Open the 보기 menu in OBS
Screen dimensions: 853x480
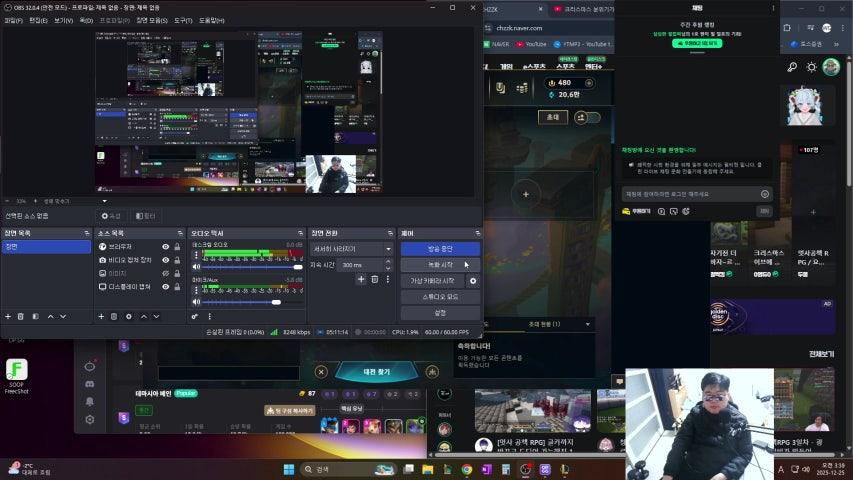click(x=63, y=20)
